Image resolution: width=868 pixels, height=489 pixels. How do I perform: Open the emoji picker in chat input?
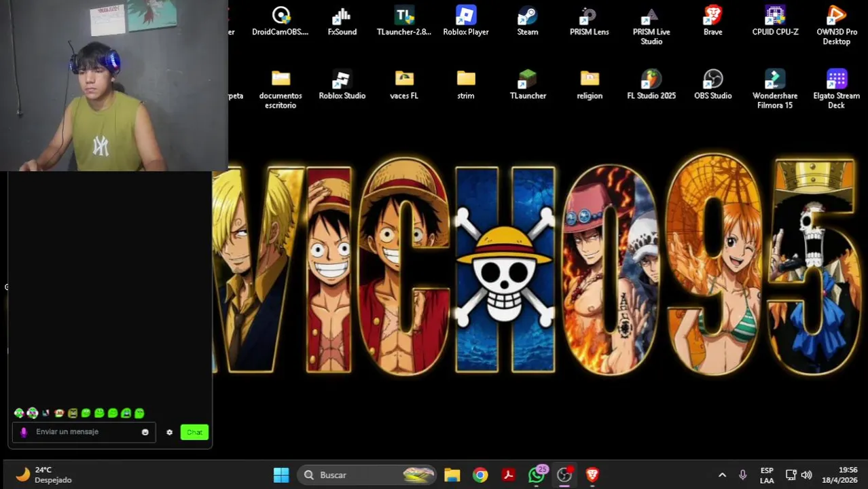click(145, 432)
